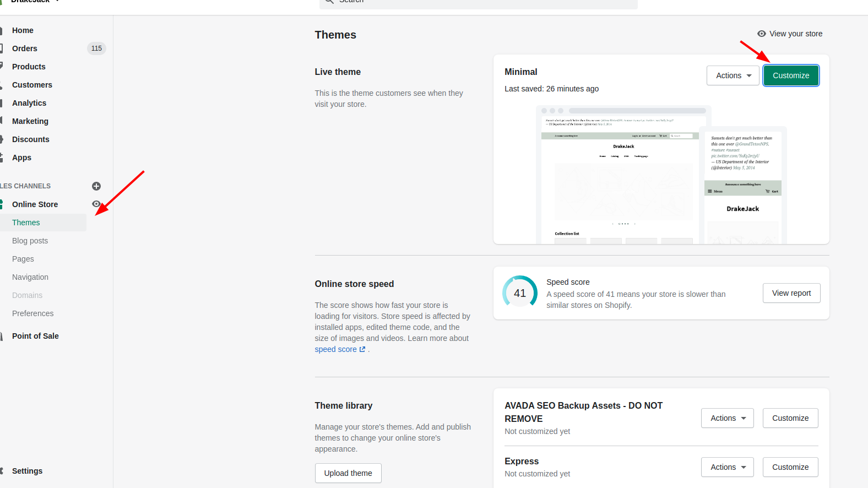Open Actions dropdown for Express theme
Screen dimensions: 868x488
click(727, 467)
